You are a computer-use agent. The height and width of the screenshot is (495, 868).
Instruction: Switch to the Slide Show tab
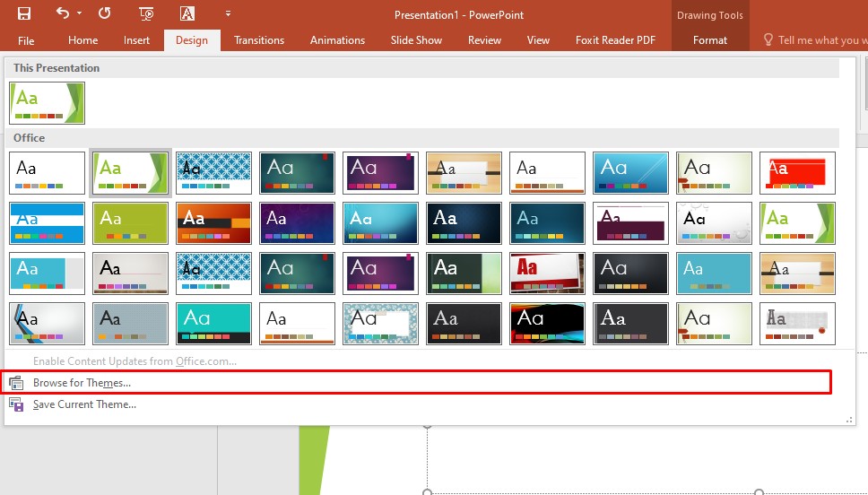coord(416,40)
